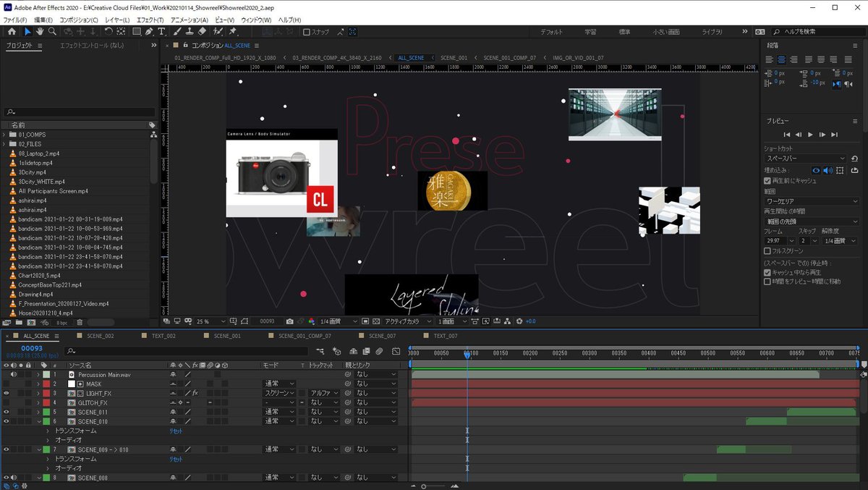Reset the preview shortcut settings icon

point(854,159)
